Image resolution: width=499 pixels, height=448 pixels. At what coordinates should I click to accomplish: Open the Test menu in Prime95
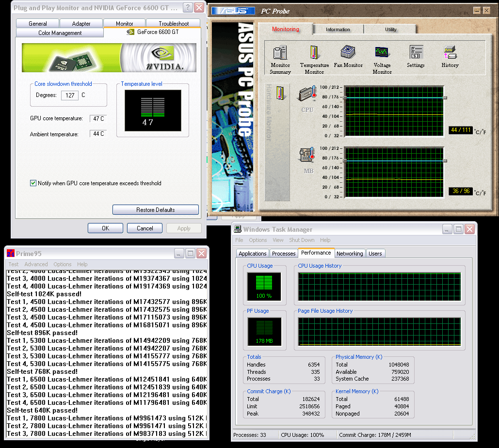click(14, 264)
